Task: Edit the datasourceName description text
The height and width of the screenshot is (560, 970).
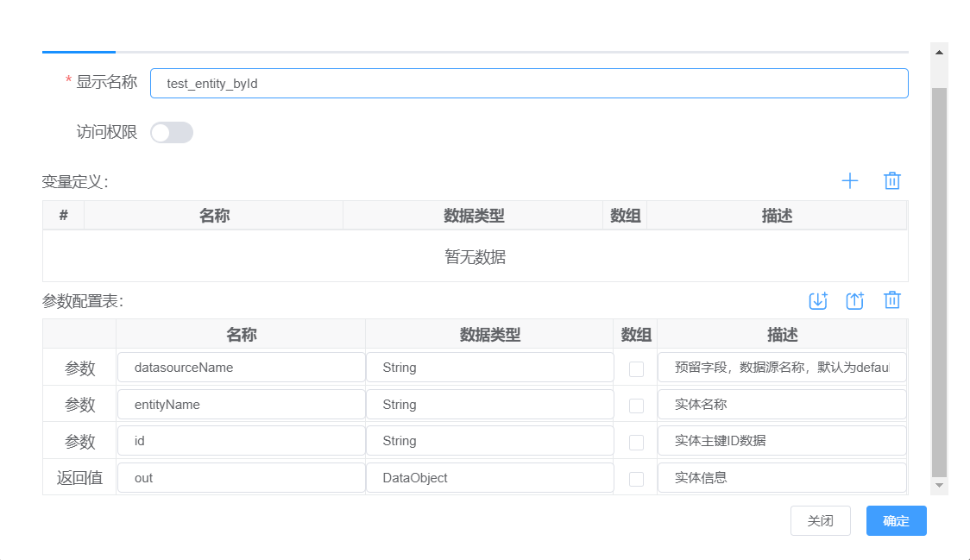Action: 782,368
